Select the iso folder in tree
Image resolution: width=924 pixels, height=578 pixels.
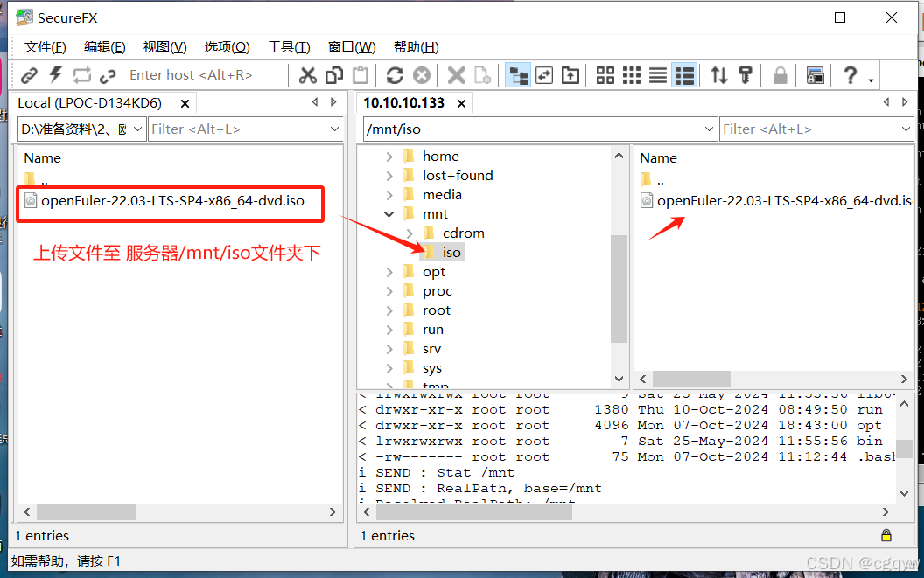pyautogui.click(x=451, y=253)
